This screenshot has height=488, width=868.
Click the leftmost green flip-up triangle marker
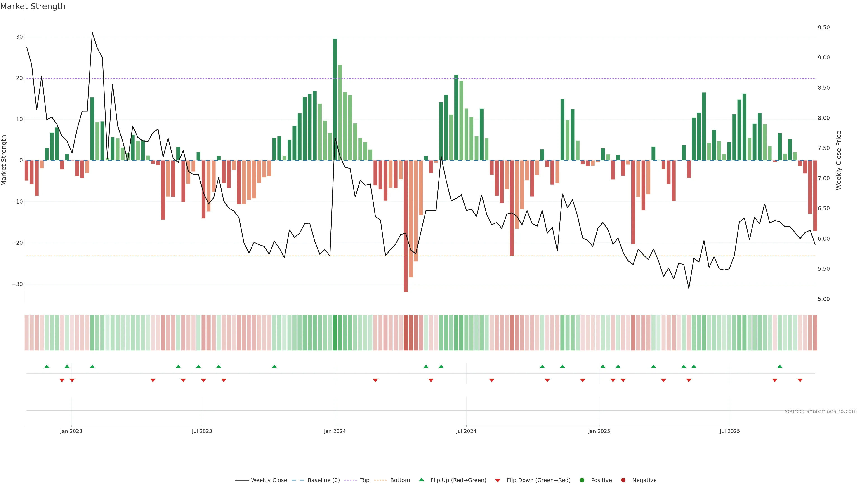click(x=47, y=366)
